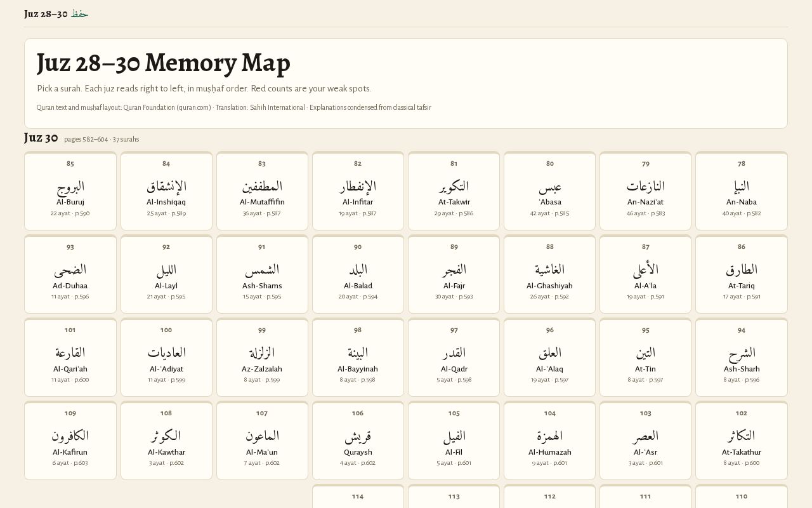The width and height of the screenshot is (812, 508).
Task: Choose the Al-Kafirun card
Action: [70, 440]
